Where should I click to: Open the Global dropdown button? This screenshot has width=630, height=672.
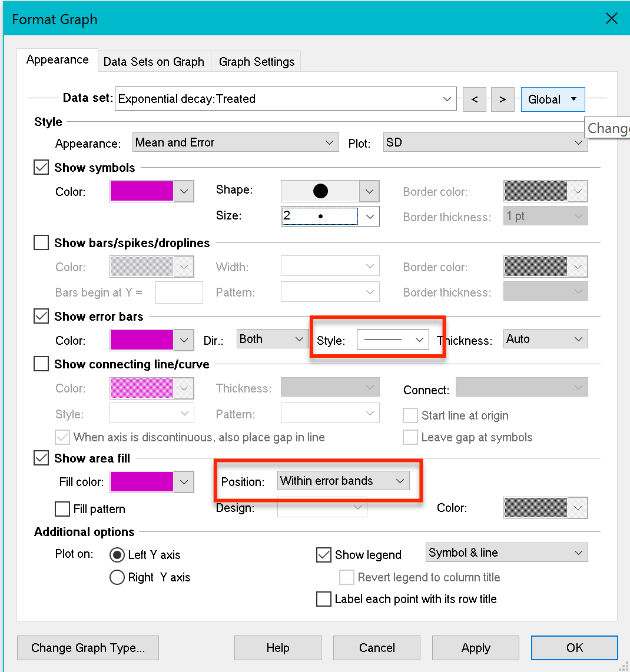coord(552,99)
